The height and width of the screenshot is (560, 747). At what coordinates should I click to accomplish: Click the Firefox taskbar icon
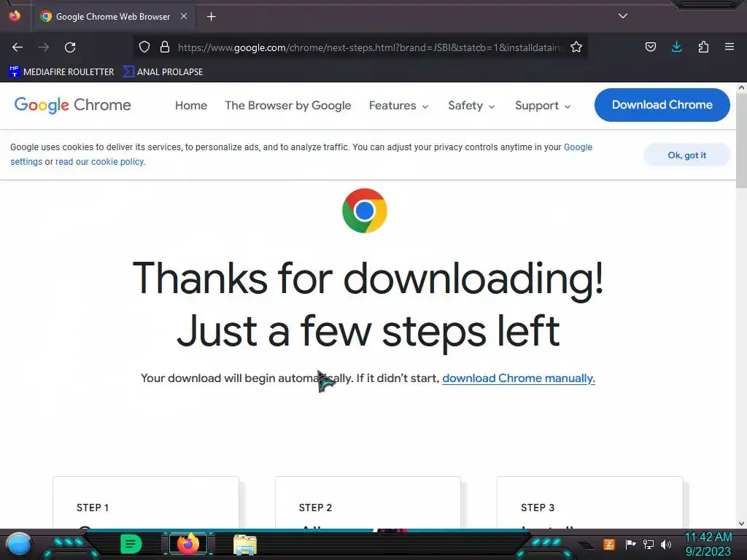click(187, 544)
